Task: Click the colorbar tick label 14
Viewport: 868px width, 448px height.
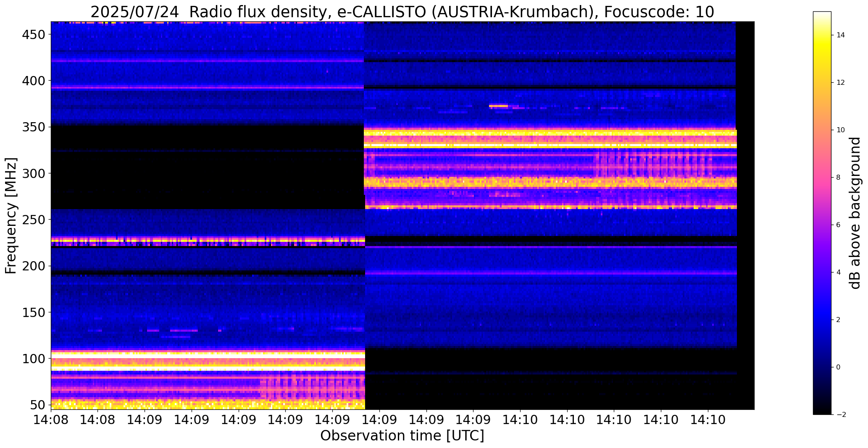Action: click(841, 35)
